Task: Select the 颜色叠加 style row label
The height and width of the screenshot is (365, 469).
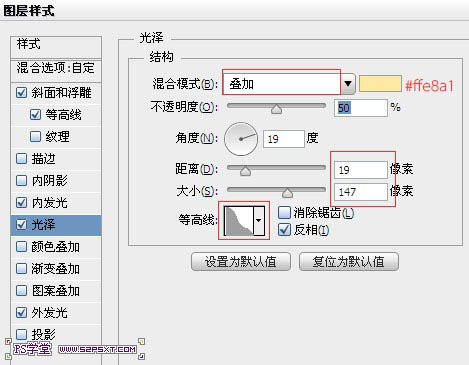Action: (x=55, y=247)
